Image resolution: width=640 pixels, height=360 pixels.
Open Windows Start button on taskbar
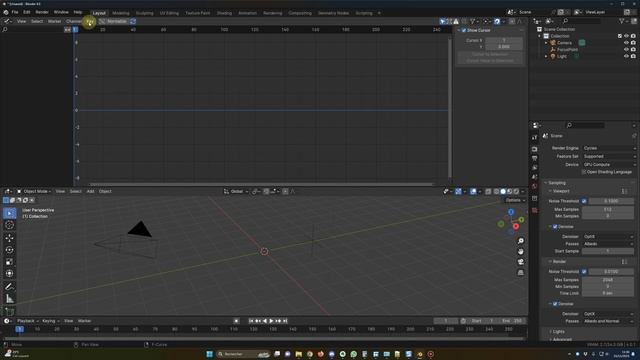click(209, 354)
